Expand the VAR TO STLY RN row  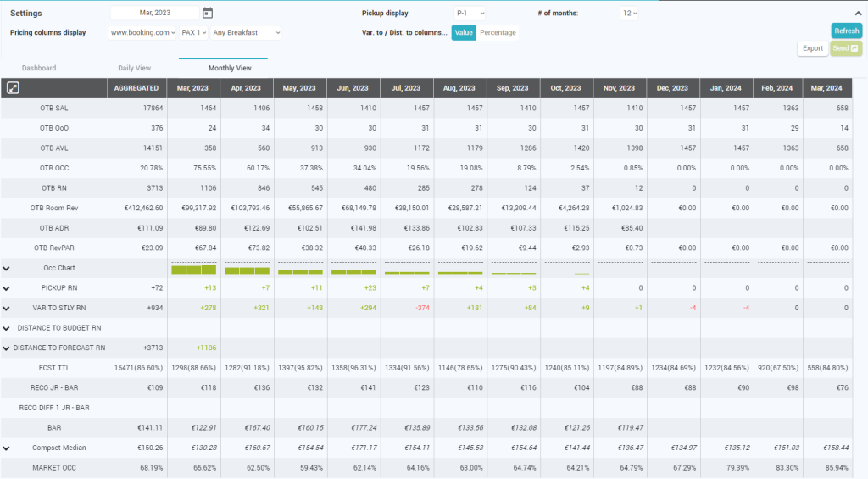pyautogui.click(x=6, y=309)
